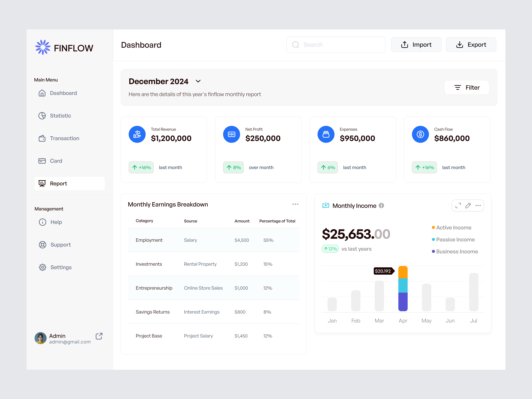Select the Transaction icon in sidebar

pos(42,138)
